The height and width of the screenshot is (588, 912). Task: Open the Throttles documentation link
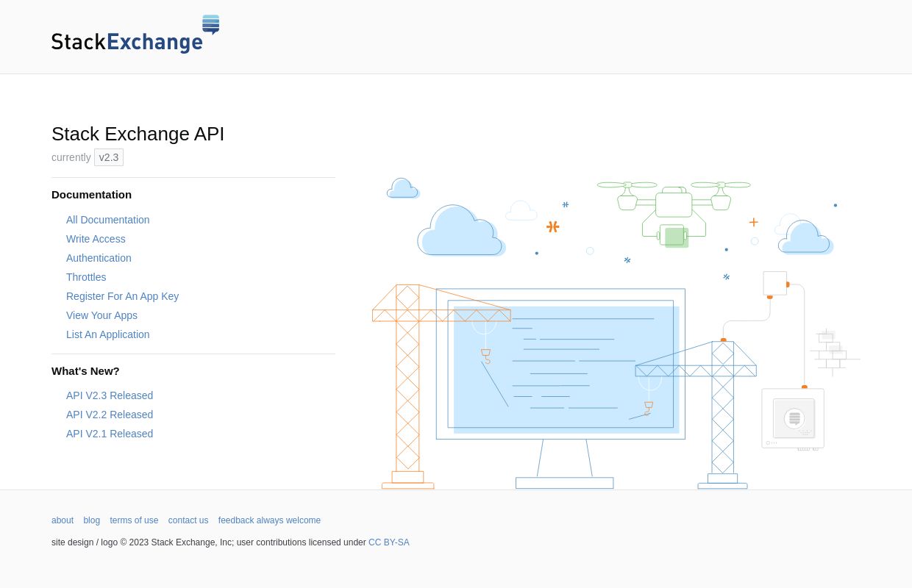[x=86, y=277]
